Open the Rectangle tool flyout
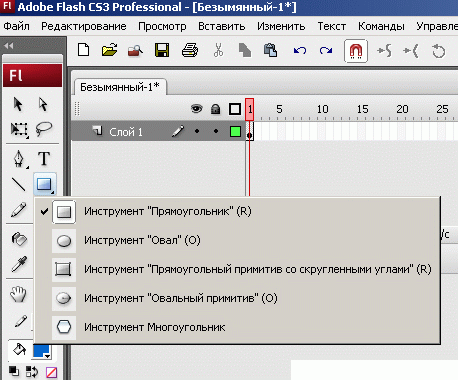 [x=45, y=184]
